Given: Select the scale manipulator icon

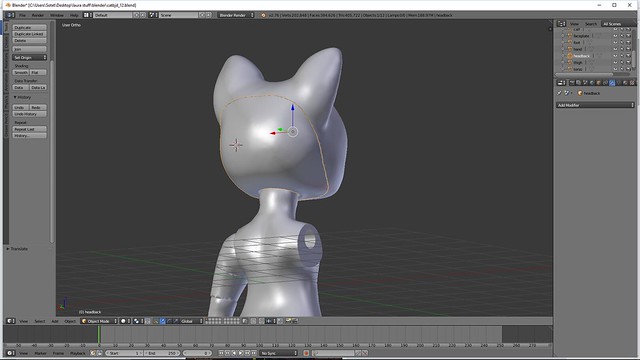Looking at the screenshot, I should (176, 321).
